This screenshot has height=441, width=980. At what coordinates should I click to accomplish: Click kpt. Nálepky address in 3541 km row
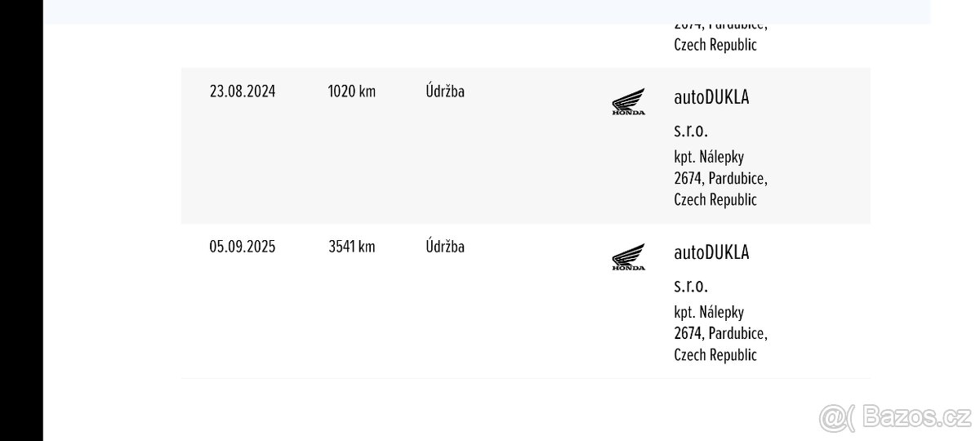click(x=709, y=312)
